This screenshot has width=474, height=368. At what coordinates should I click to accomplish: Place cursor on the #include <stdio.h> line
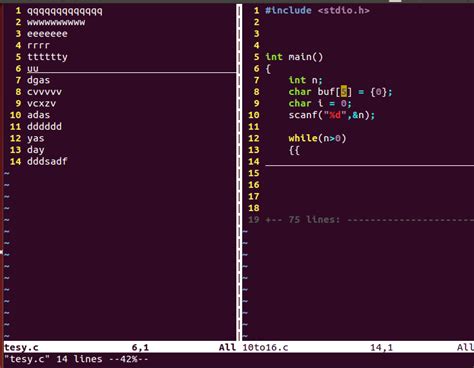tap(317, 11)
